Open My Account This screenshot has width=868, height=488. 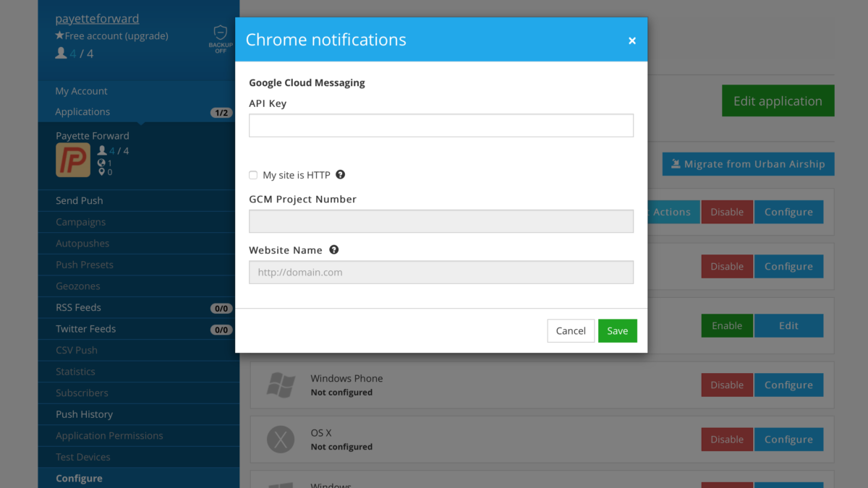click(81, 91)
